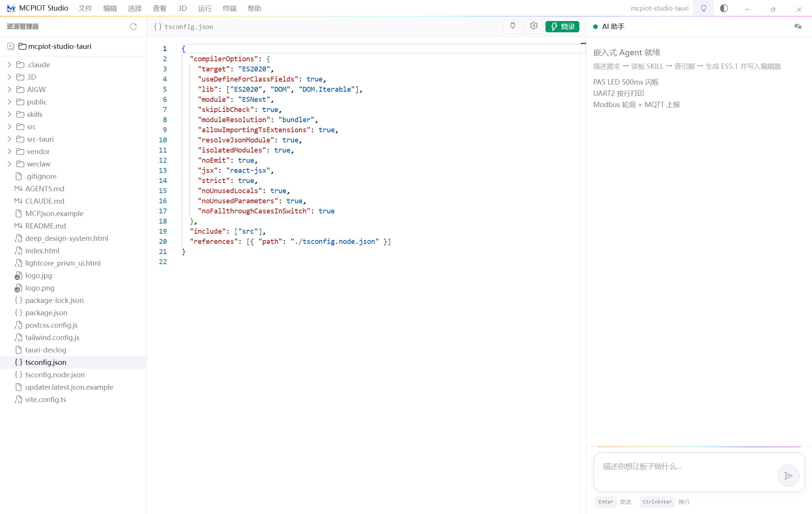
Task: Open package-lock.json file
Action: pos(55,300)
